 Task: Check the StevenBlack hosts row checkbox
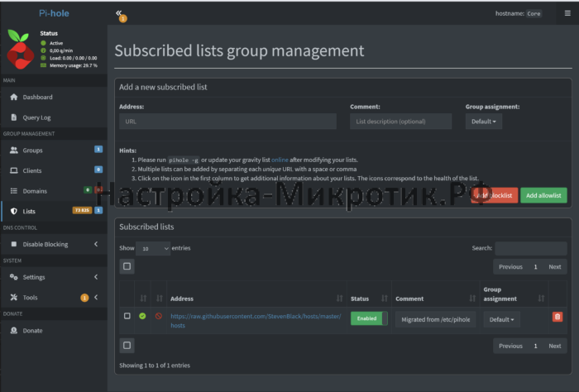point(127,316)
